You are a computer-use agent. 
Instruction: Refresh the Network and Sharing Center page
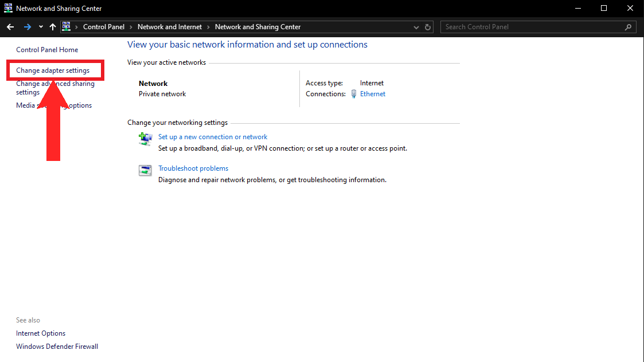428,27
